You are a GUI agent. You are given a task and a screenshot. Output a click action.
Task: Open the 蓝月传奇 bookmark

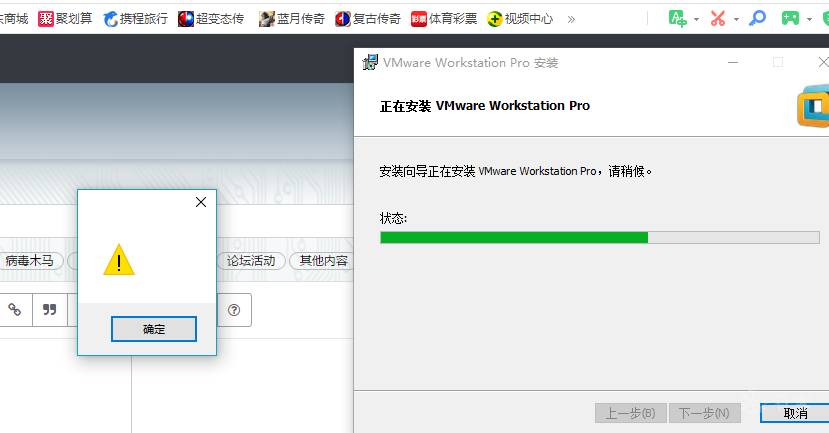point(291,19)
